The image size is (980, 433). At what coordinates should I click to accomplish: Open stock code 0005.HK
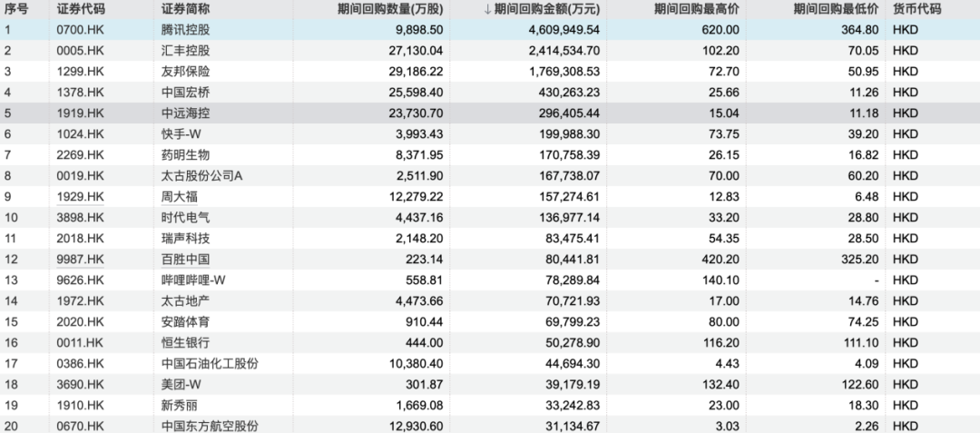point(81,51)
